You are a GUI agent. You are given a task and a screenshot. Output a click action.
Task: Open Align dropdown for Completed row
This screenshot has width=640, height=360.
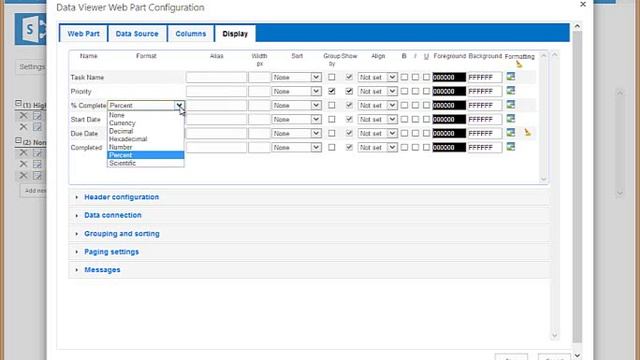(x=377, y=147)
